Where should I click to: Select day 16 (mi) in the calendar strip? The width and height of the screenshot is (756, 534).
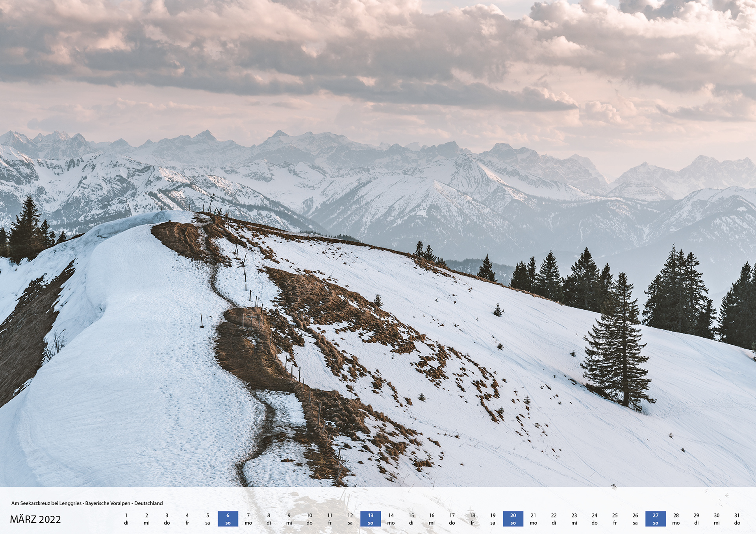[432, 519]
